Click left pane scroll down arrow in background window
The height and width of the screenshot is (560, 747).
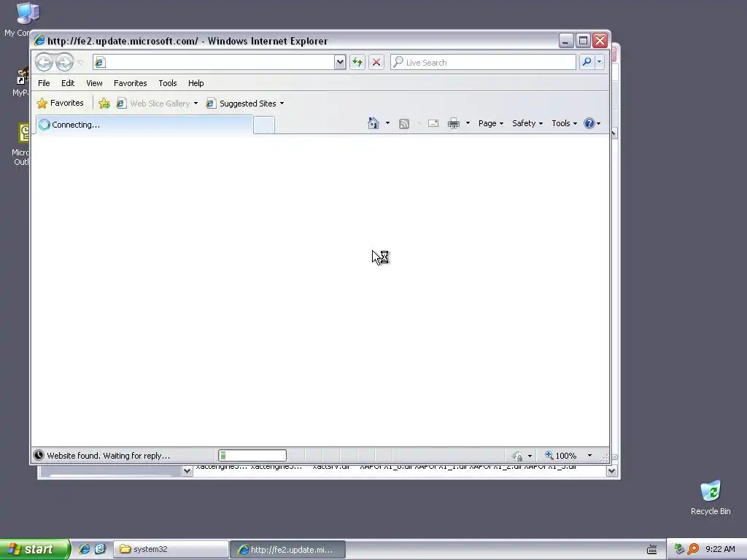point(187,471)
